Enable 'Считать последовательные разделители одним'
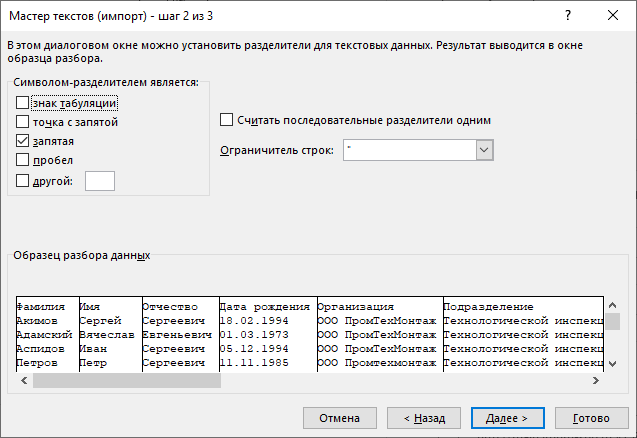The height and width of the screenshot is (438, 637). [226, 120]
